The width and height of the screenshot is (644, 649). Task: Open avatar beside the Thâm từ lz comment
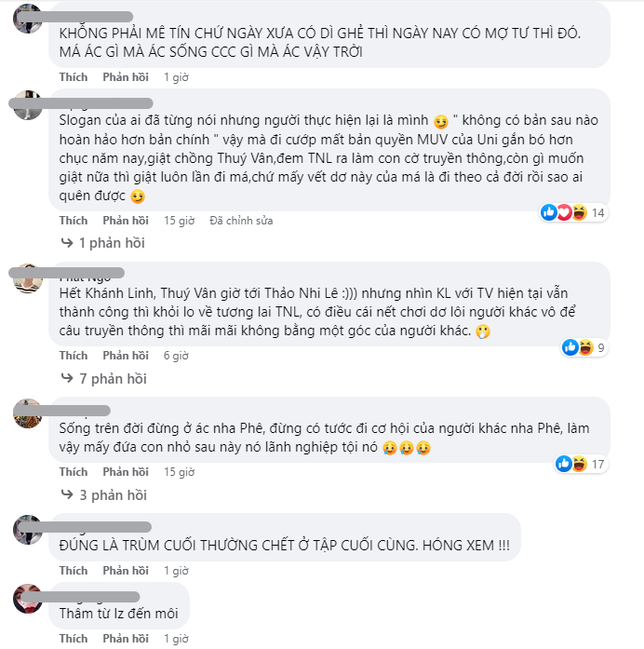point(28,599)
